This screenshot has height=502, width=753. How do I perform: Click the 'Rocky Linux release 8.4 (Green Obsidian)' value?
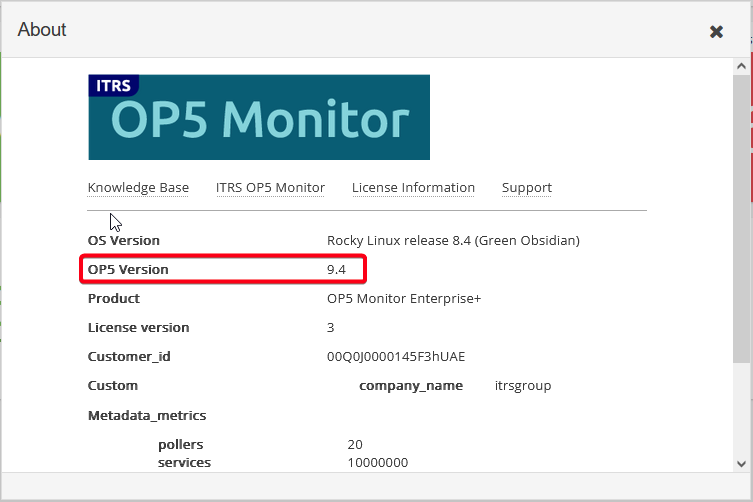click(453, 240)
